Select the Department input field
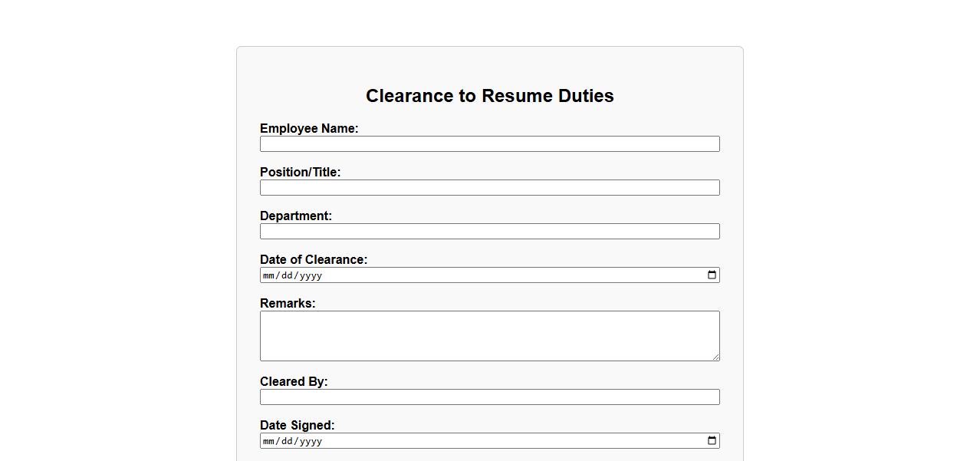Image resolution: width=980 pixels, height=461 pixels. coord(489,232)
